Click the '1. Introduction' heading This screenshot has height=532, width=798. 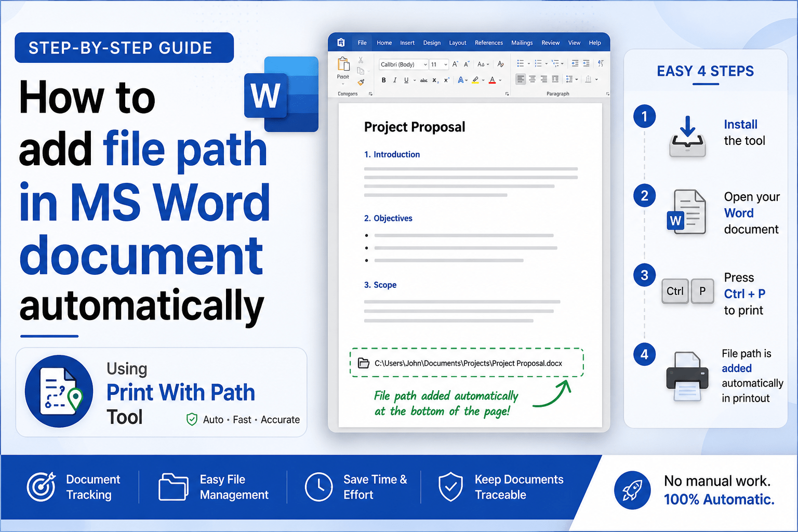click(392, 154)
